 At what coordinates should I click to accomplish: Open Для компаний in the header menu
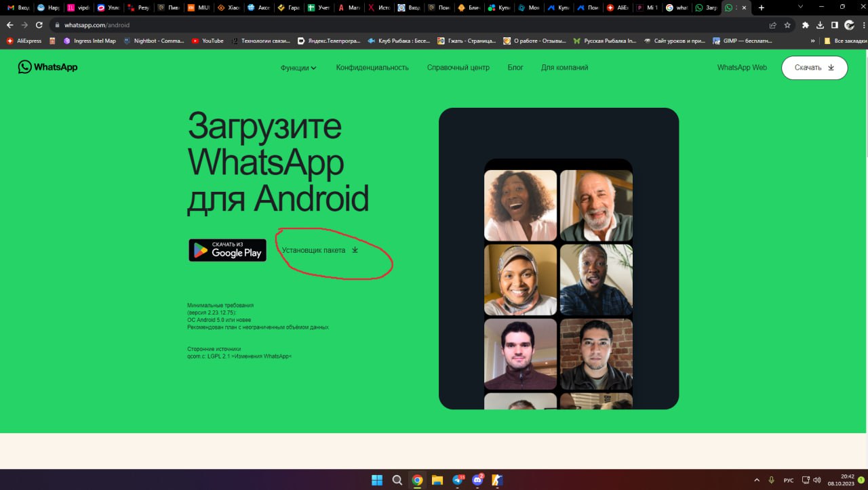pyautogui.click(x=565, y=68)
